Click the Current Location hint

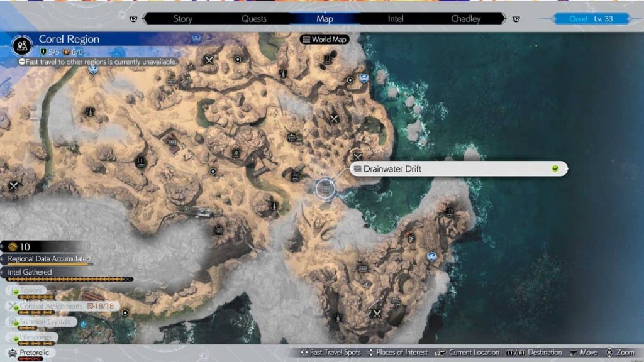click(x=467, y=353)
